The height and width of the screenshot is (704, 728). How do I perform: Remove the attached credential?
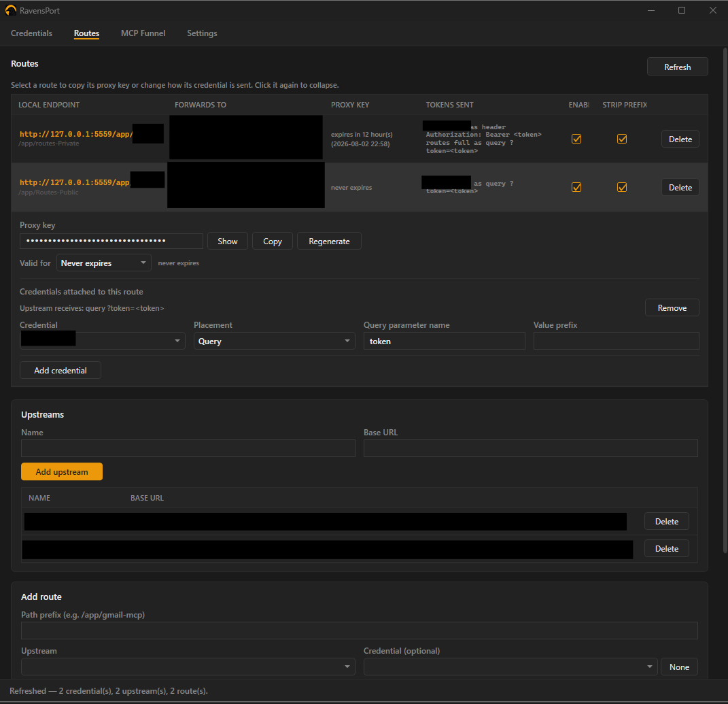point(672,307)
